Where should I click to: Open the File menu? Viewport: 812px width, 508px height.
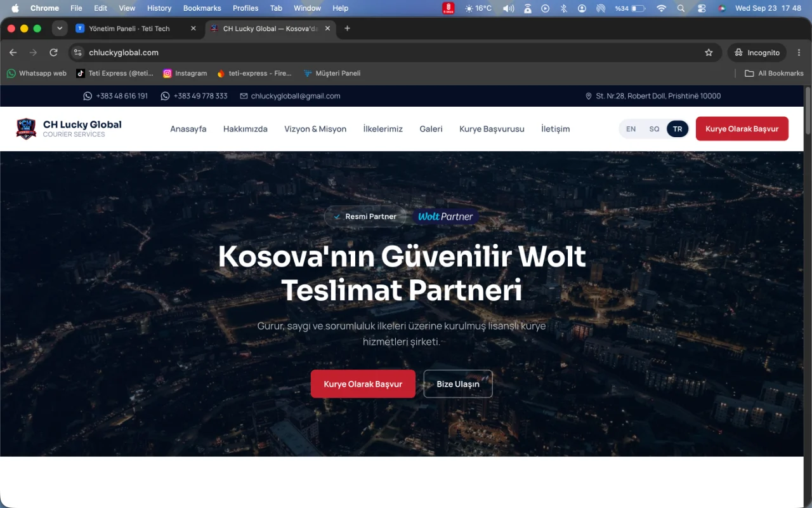76,8
